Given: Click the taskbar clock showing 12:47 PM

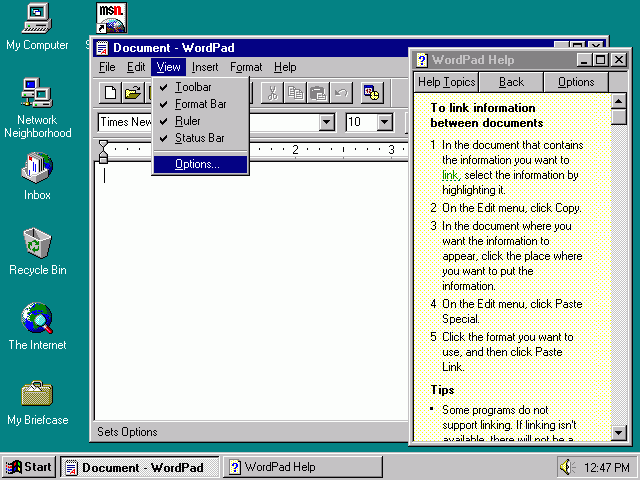Looking at the screenshot, I should (607, 467).
